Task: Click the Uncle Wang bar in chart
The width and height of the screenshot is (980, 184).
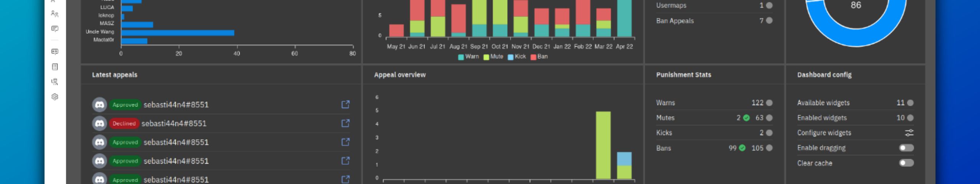Action: coord(178,33)
